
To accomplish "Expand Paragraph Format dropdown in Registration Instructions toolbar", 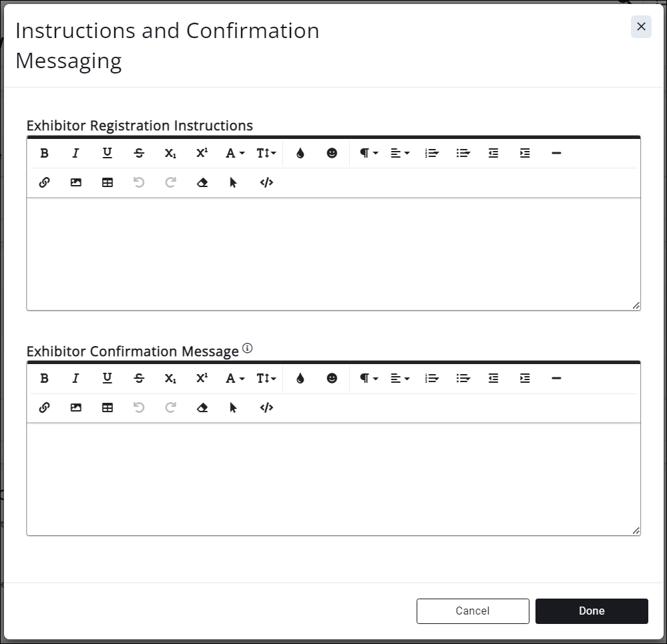I will (x=369, y=153).
